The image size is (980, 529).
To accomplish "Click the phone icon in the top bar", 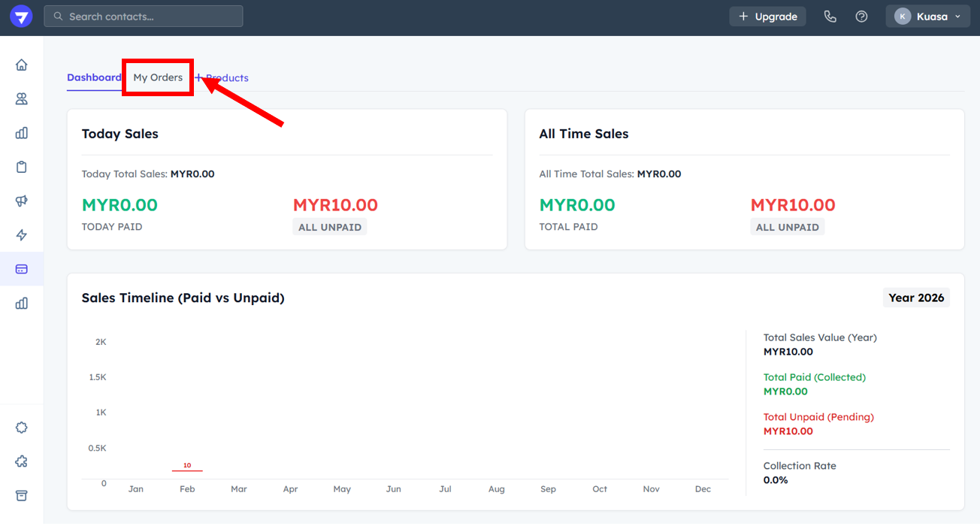I will 830,17.
